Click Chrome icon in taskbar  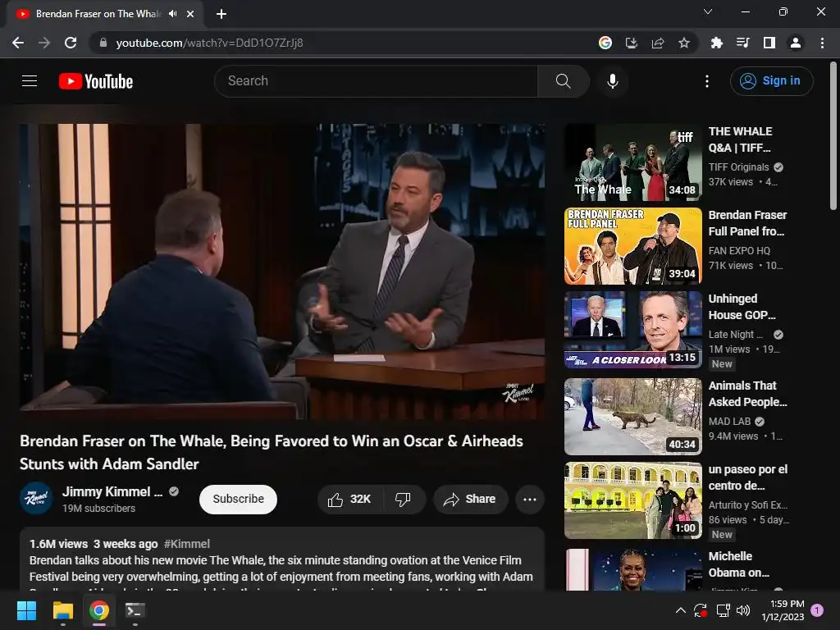(99, 610)
